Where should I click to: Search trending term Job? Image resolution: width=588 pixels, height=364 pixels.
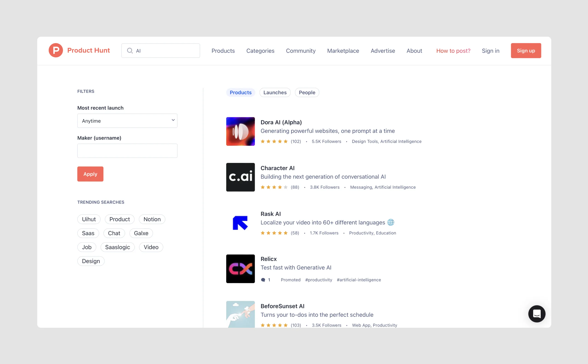87,247
